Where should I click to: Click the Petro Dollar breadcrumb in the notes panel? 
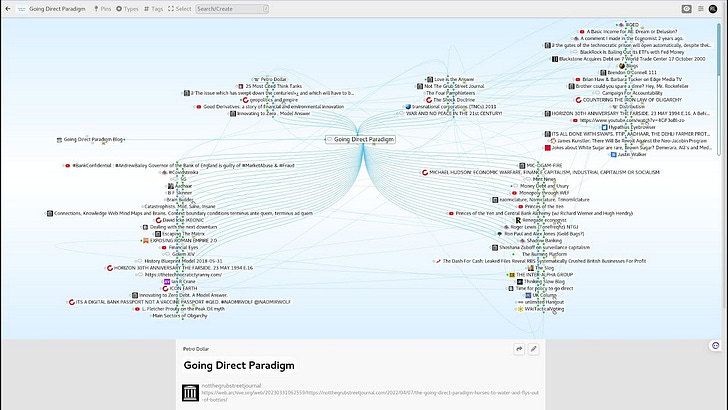pos(195,349)
